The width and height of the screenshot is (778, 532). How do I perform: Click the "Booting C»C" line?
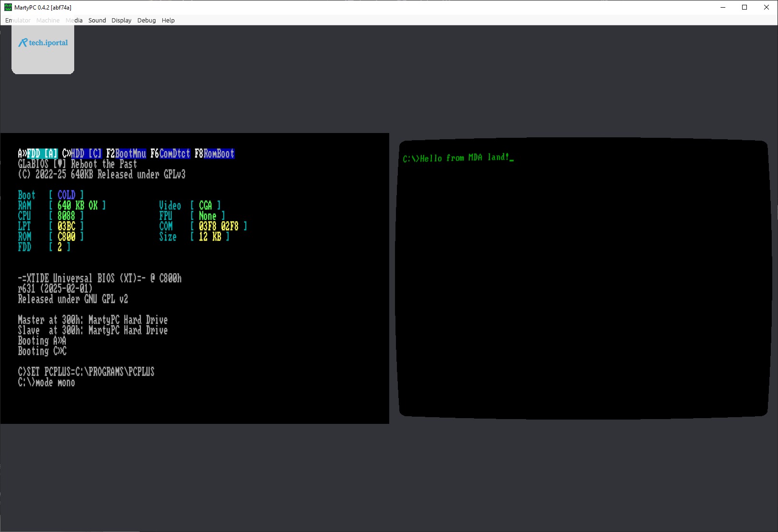42,351
